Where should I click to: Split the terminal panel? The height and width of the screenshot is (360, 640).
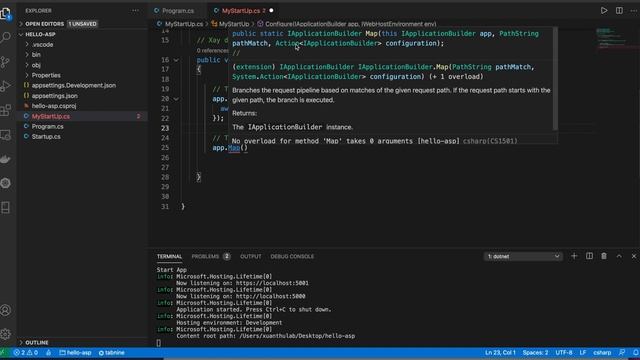pos(589,256)
